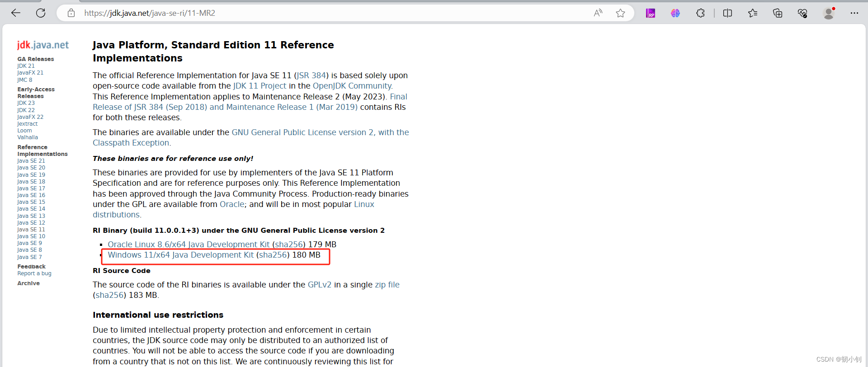Open the Archive link in sidebar
This screenshot has width=868, height=367.
28,283
